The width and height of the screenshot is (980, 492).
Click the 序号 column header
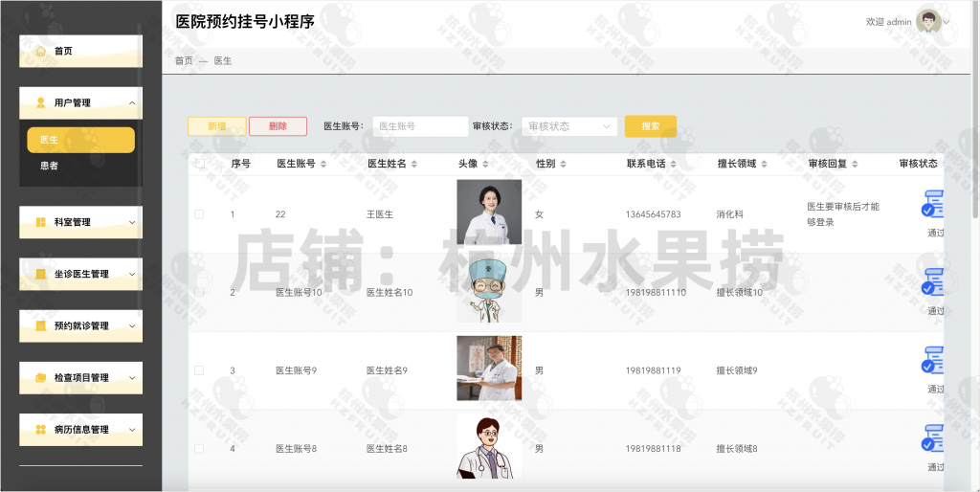240,164
